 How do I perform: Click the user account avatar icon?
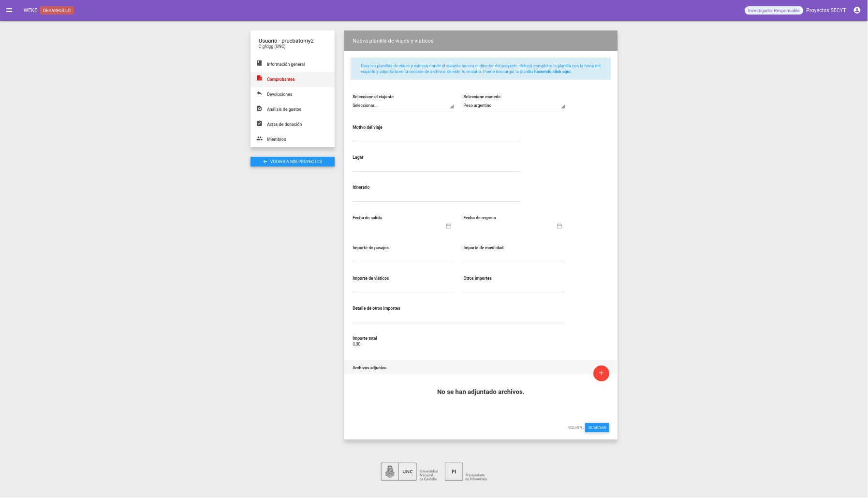pyautogui.click(x=857, y=10)
